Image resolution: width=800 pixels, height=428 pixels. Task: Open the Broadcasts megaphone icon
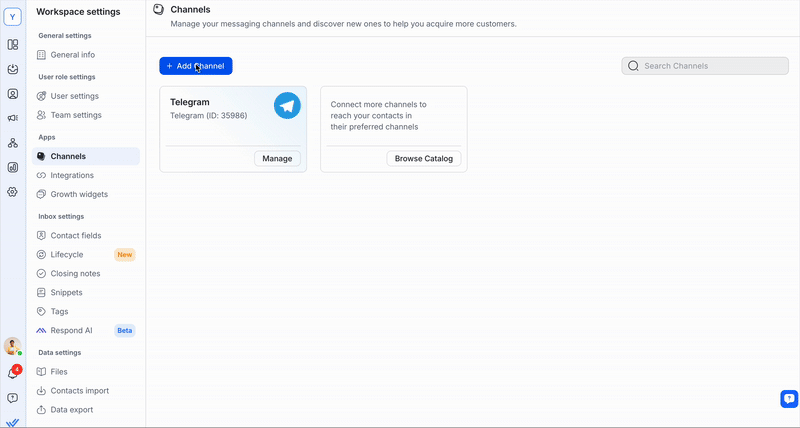pos(13,118)
